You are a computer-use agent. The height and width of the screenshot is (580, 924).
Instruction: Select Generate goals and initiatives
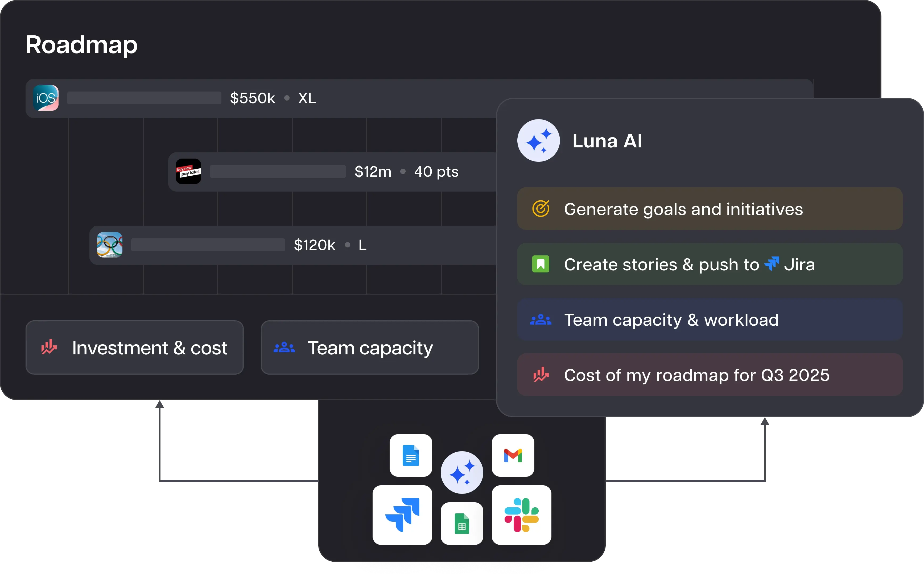point(709,209)
